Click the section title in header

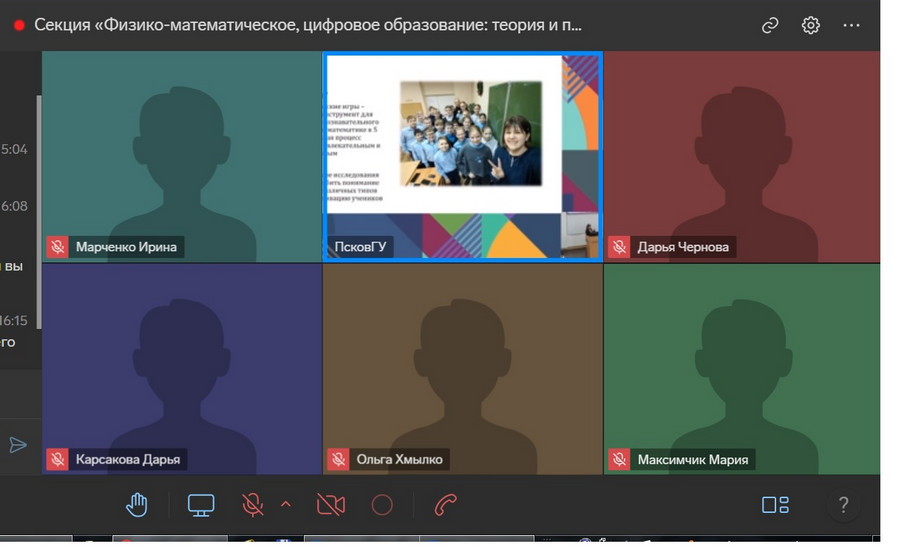[308, 26]
